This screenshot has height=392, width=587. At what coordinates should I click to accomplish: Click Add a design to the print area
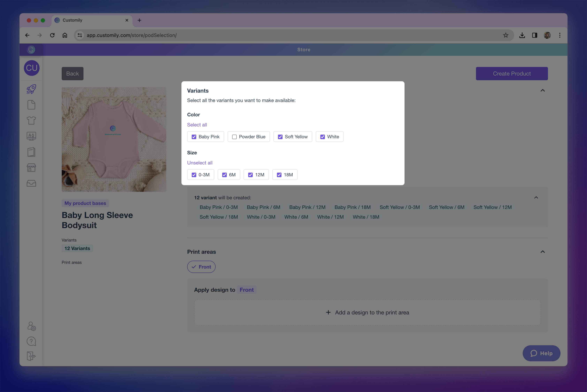click(x=367, y=312)
